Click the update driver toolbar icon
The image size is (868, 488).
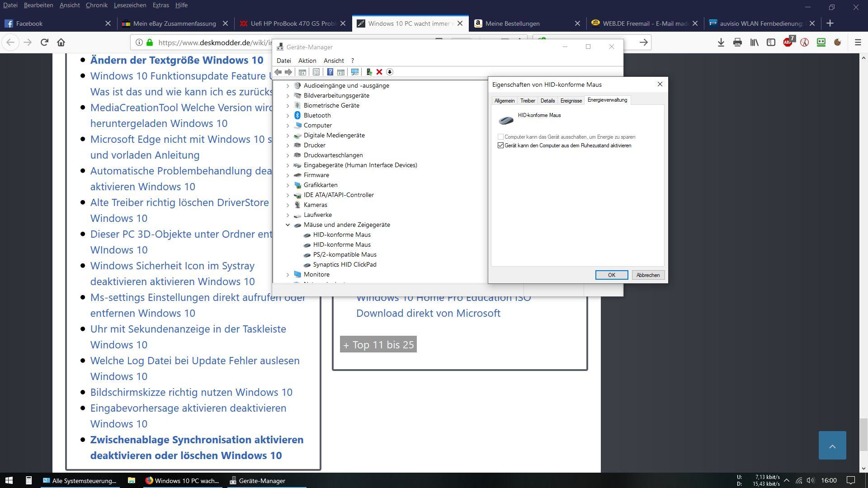coord(369,72)
